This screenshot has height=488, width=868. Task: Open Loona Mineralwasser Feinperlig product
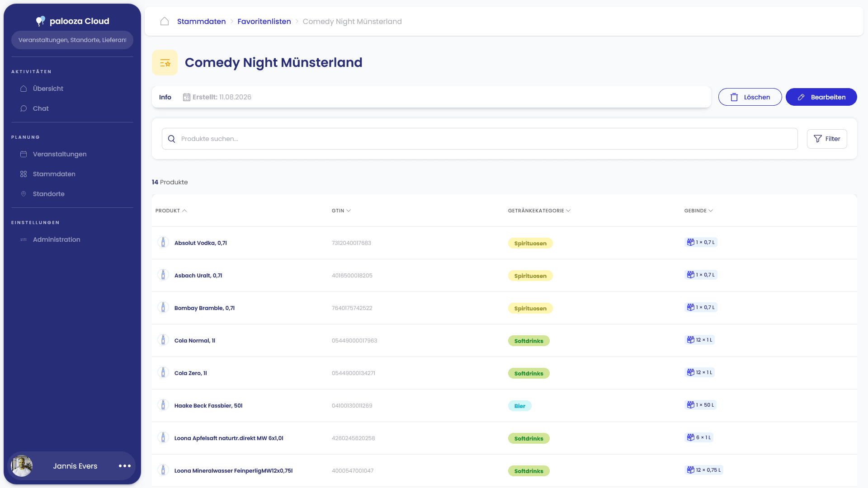[x=233, y=471]
